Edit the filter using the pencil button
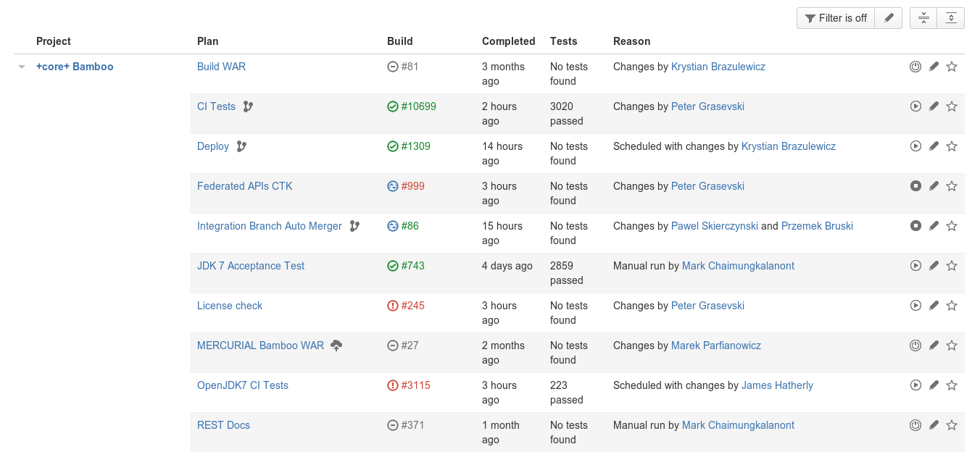 (889, 18)
